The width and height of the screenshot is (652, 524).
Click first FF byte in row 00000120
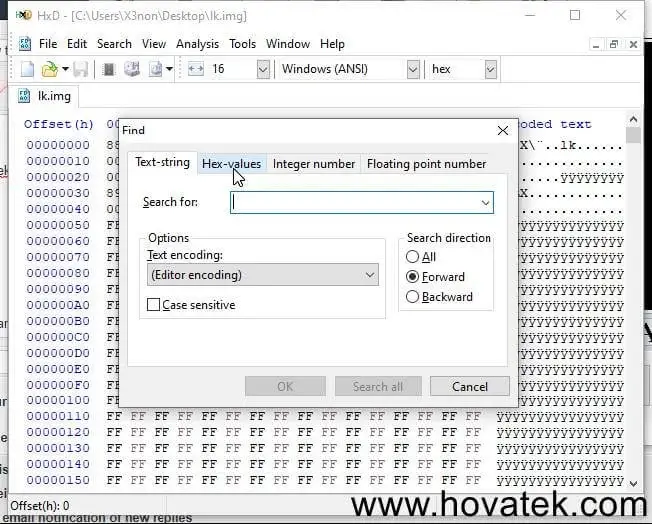(x=114, y=432)
